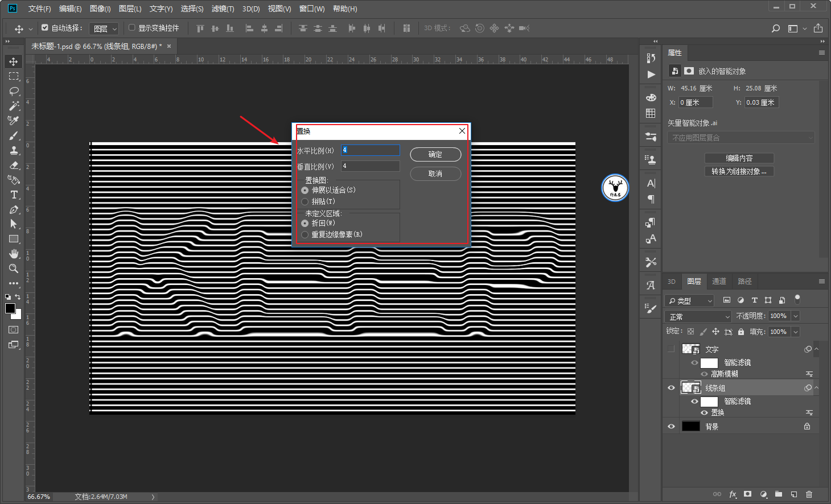
Task: Add a layer style with fx icon
Action: pyautogui.click(x=733, y=494)
